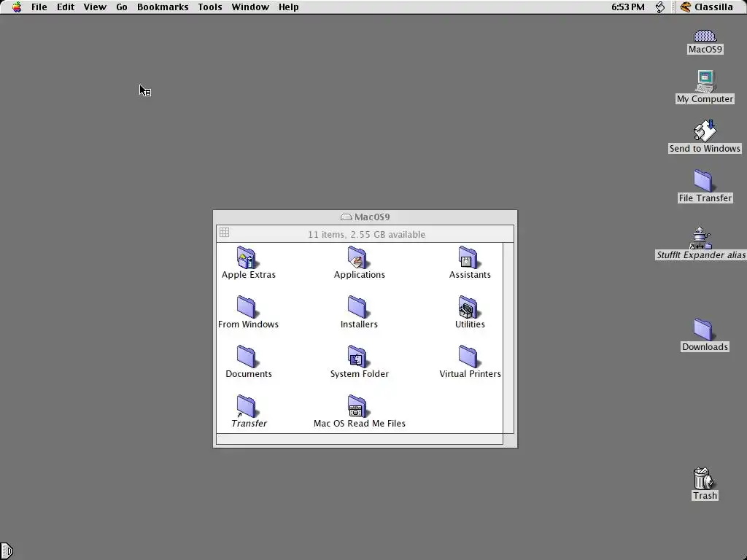Select the Downloads desktop folder

(x=703, y=330)
